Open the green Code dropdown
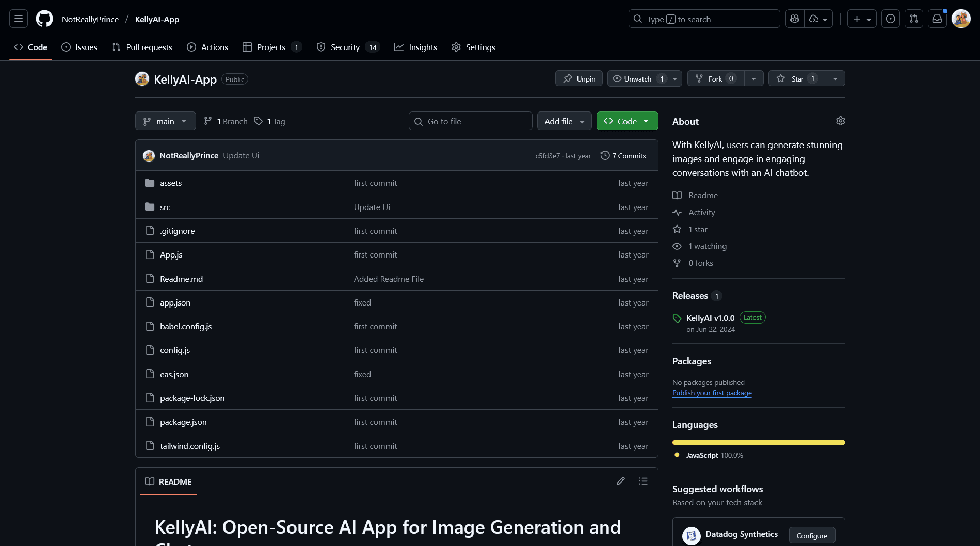 tap(627, 121)
